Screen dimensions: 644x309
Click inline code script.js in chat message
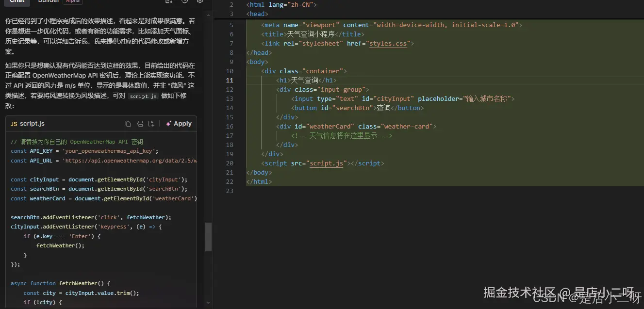click(x=144, y=96)
